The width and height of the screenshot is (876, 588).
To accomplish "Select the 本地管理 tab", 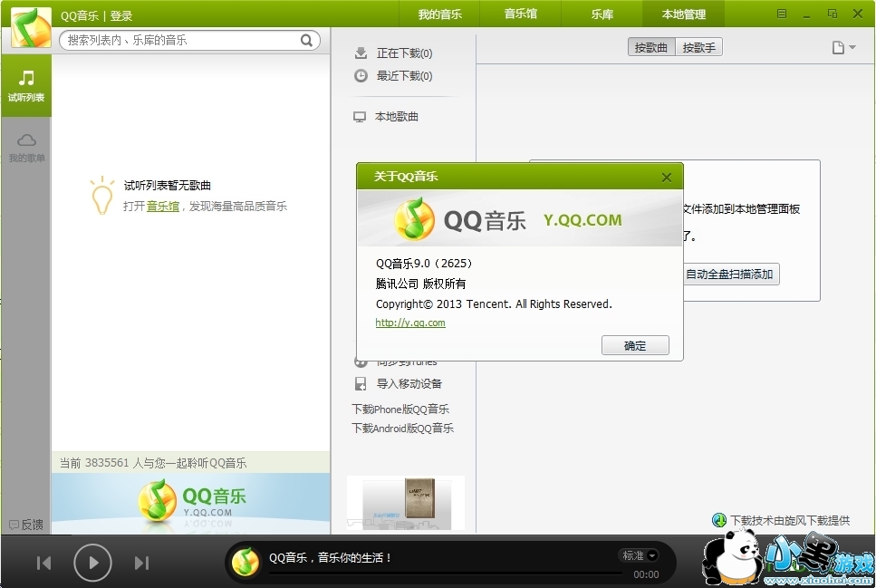I will (684, 14).
